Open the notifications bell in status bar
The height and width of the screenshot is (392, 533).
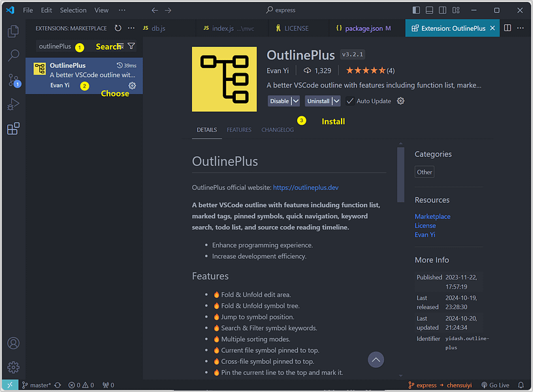[521, 385]
